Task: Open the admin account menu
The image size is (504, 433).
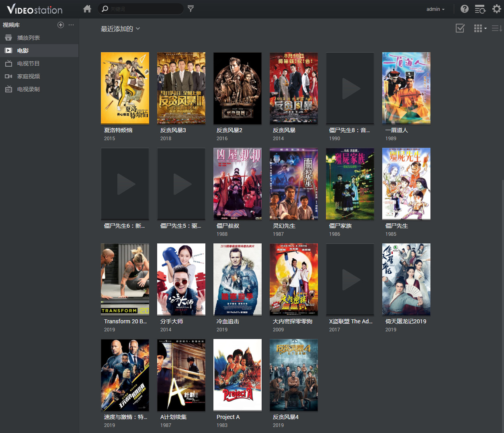Action: 436,9
